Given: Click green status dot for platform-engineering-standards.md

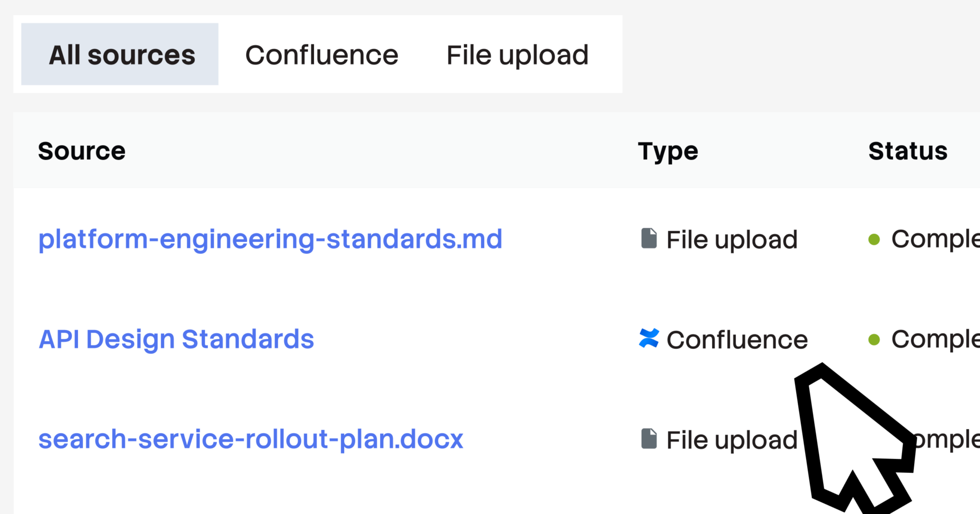Looking at the screenshot, I should pyautogui.click(x=874, y=240).
